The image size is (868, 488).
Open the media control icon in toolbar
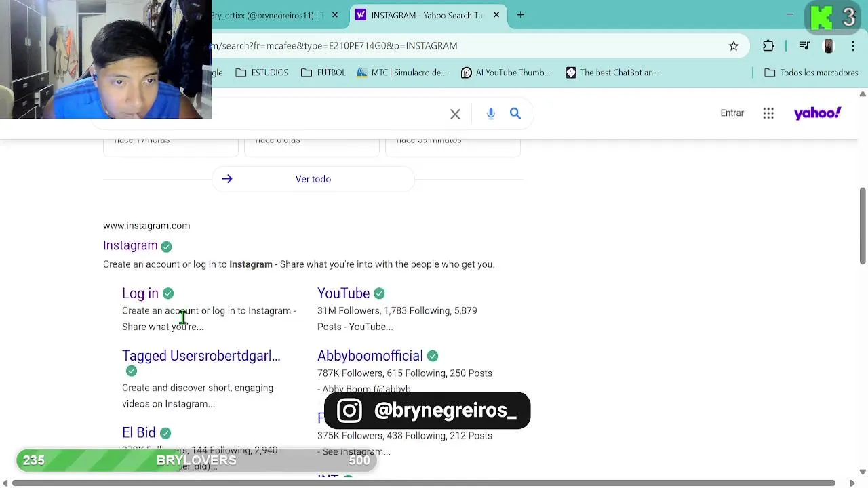[804, 46]
